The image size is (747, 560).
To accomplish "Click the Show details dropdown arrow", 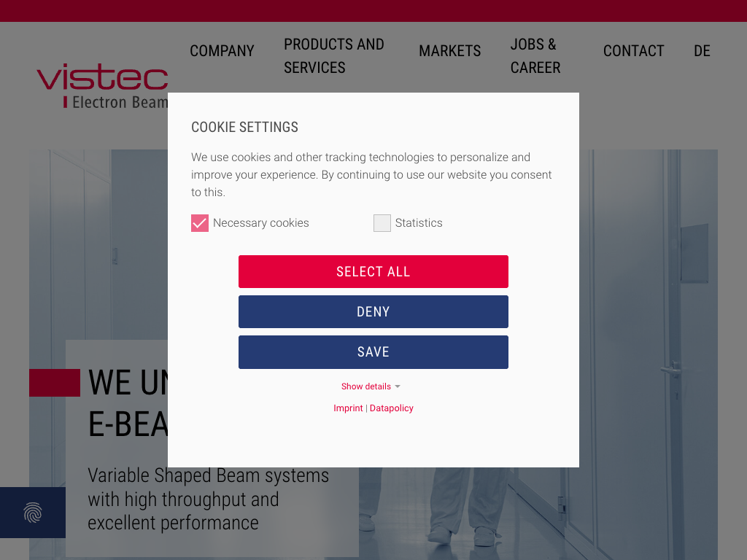I will tap(398, 386).
